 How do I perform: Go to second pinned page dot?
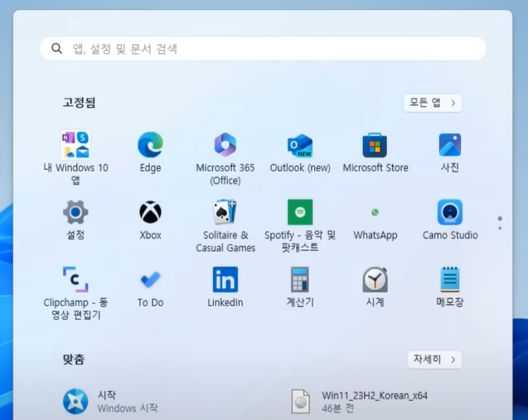coord(500,229)
